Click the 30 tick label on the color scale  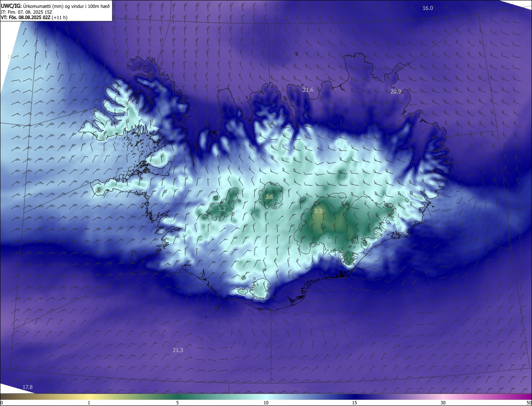click(x=443, y=403)
